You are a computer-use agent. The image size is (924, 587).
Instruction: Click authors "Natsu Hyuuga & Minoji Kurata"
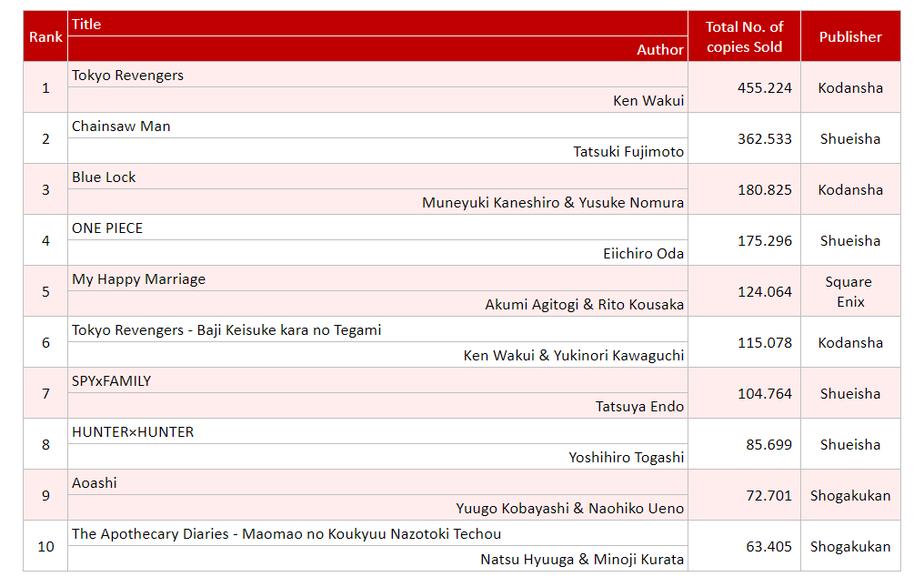point(582,560)
